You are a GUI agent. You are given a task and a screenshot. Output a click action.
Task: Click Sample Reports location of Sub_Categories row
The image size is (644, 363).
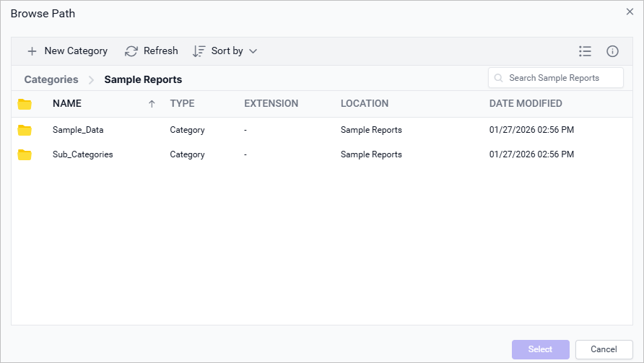click(x=371, y=154)
